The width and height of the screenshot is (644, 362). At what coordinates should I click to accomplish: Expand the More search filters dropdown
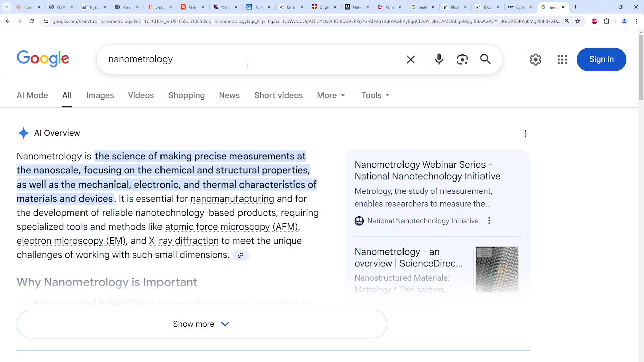click(x=331, y=95)
